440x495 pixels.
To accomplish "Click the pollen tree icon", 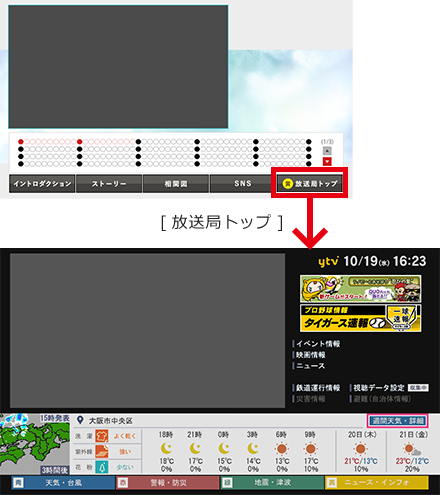I will pyautogui.click(x=102, y=467).
